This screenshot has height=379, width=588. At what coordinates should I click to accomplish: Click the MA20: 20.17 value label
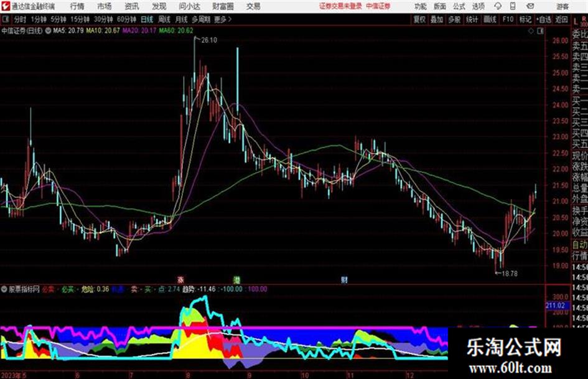[139, 30]
